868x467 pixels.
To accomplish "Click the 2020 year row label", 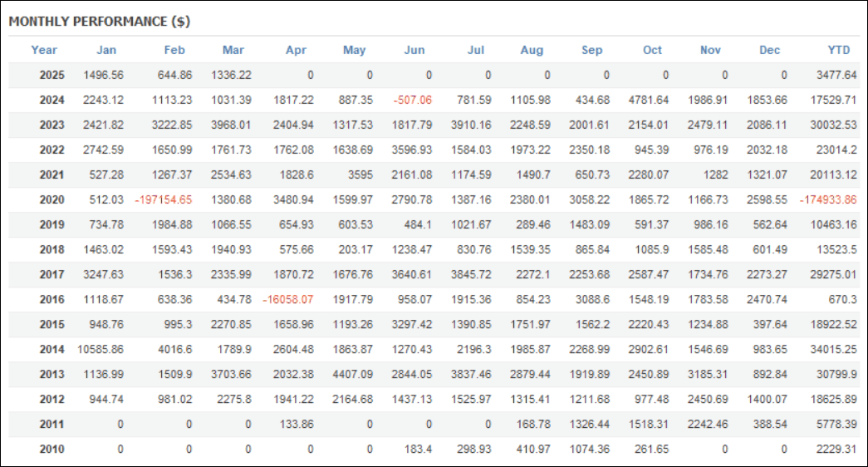I will click(52, 199).
